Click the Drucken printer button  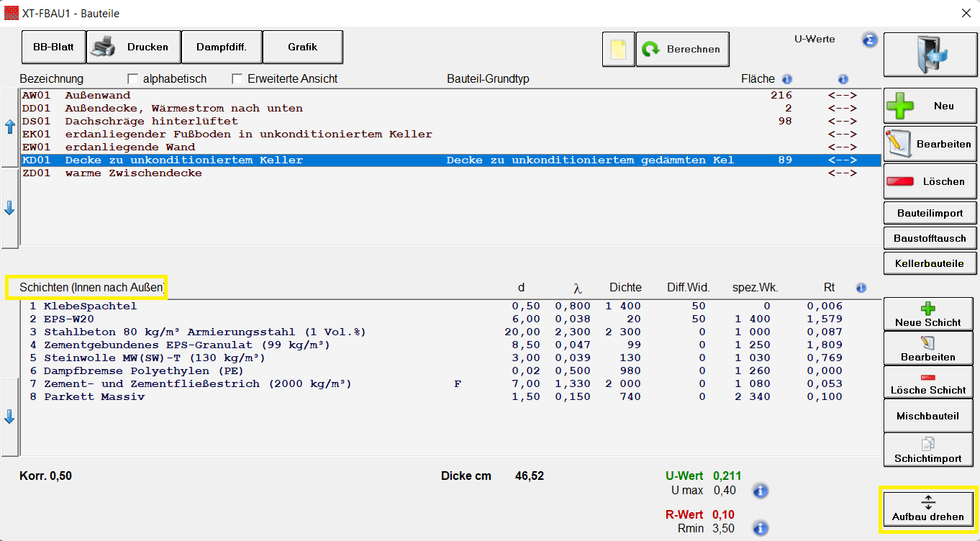[x=133, y=47]
